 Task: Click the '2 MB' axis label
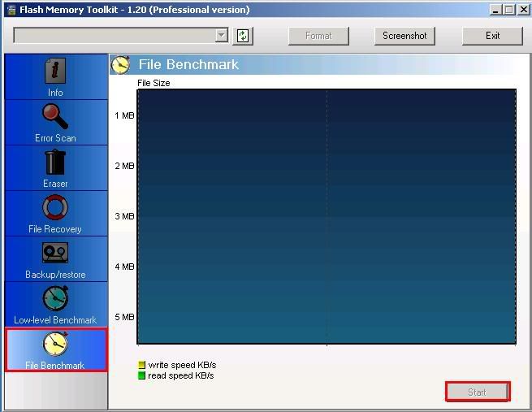[124, 166]
